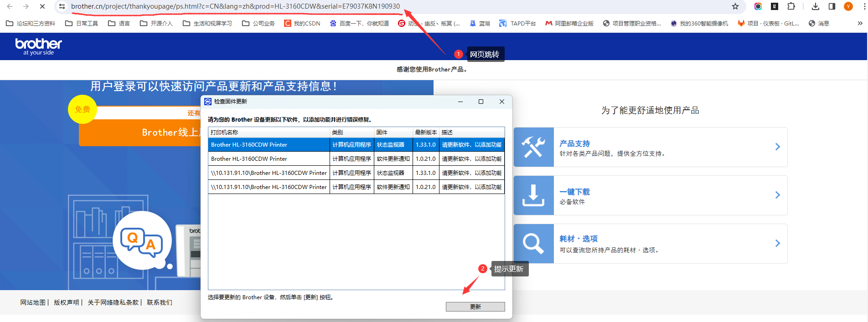Select network \\10.131.91.10 软件更新通知 row
868x322 pixels.
(x=356, y=187)
